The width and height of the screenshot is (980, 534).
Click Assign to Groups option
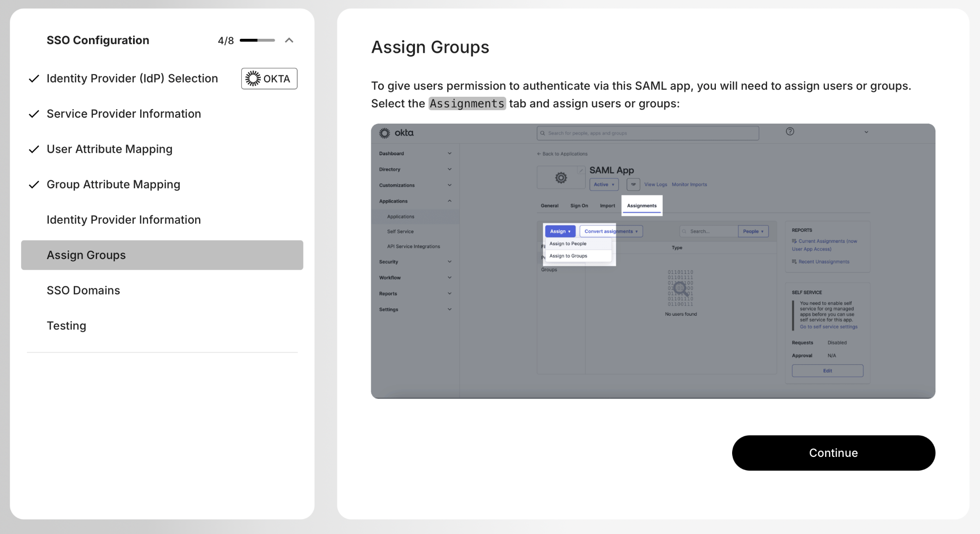(568, 256)
